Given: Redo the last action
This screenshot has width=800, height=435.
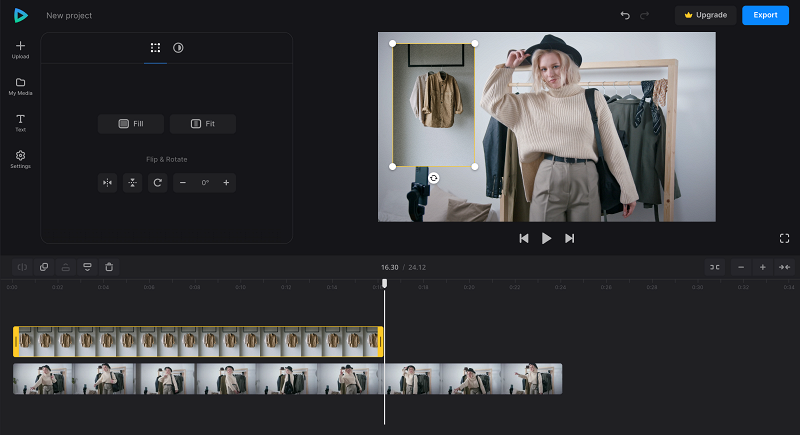Looking at the screenshot, I should (x=644, y=15).
